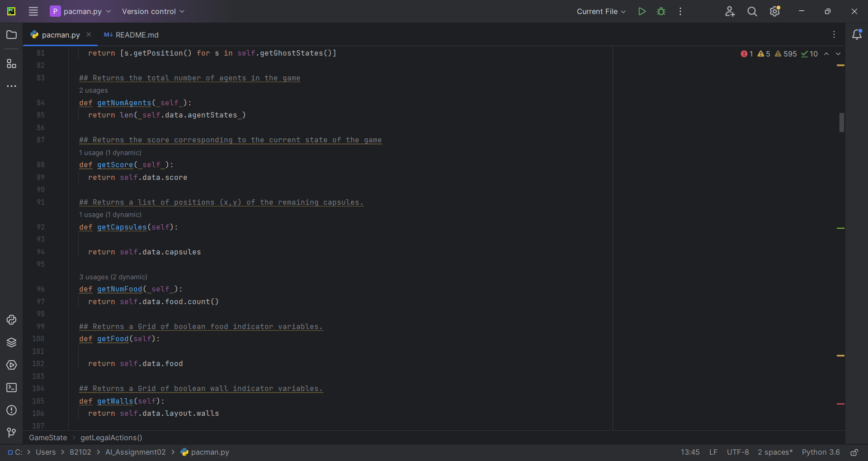Image resolution: width=868 pixels, height=461 pixels.
Task: Open the Python Packages panel
Action: click(12, 343)
